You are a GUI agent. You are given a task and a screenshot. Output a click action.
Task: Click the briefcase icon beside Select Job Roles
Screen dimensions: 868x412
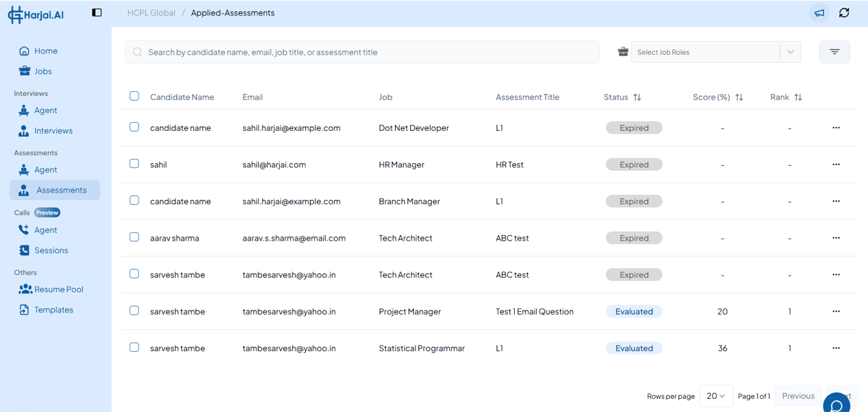tap(623, 51)
